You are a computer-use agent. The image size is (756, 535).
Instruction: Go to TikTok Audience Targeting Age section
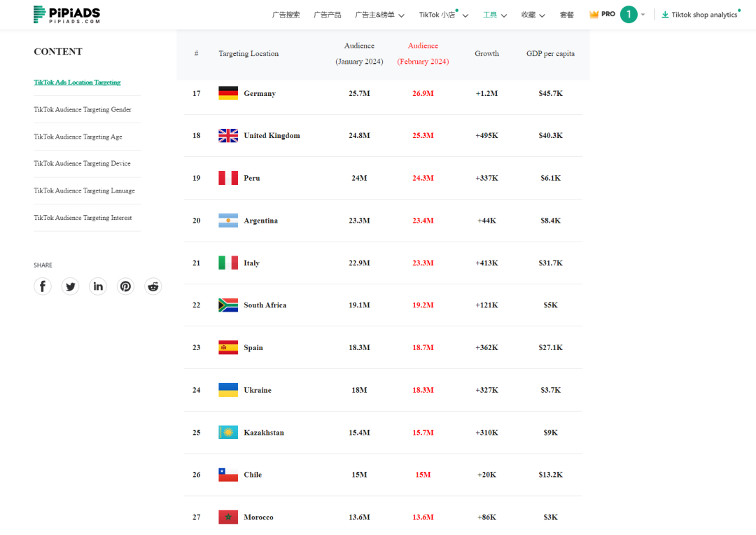(x=78, y=137)
